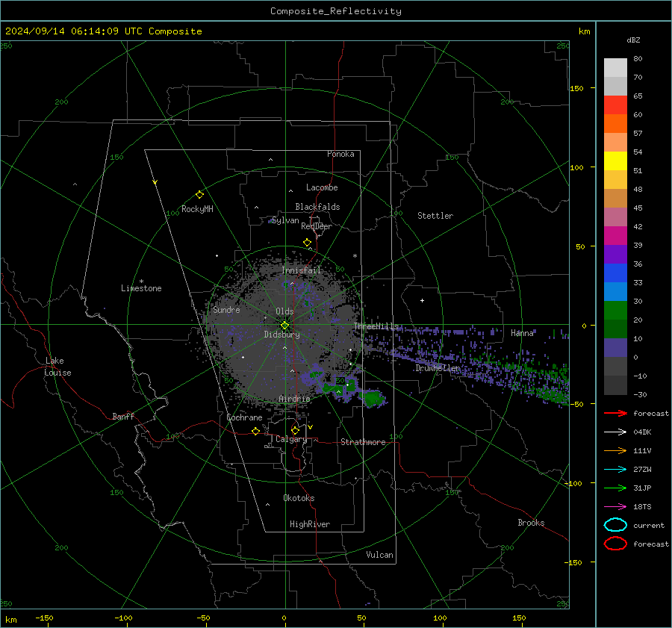Click the Innisfail city label
This screenshot has width=672, height=628.
302,270
